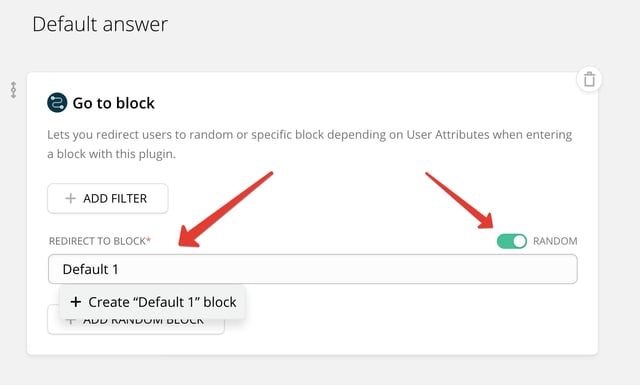Click the plus icon of Add Random Block button
Viewport: 640px width, 385px height.
coord(71,322)
